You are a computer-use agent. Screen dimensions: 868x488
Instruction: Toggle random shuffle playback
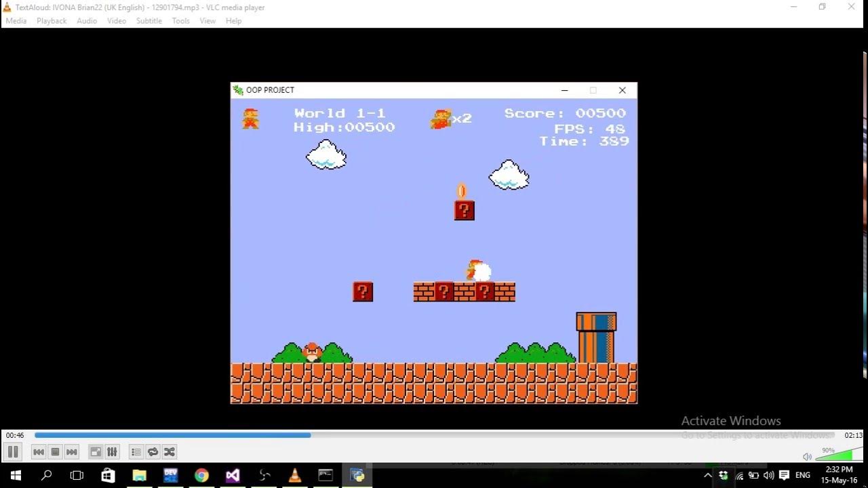point(169,452)
